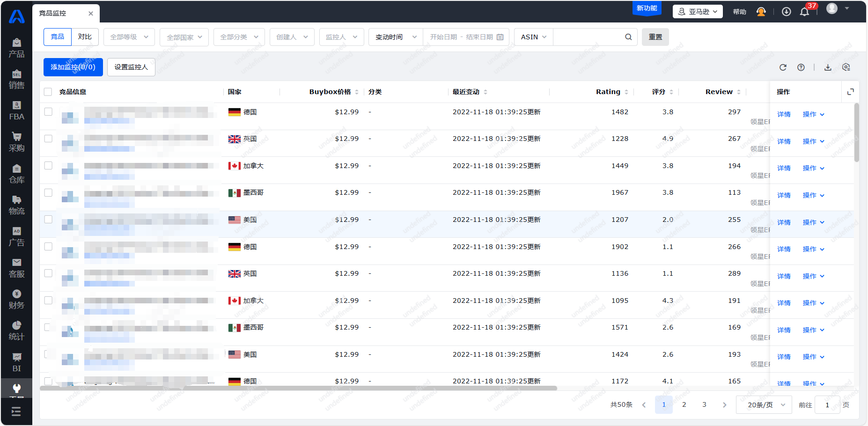
Task: Check the first row's checkbox
Action: pyautogui.click(x=48, y=111)
